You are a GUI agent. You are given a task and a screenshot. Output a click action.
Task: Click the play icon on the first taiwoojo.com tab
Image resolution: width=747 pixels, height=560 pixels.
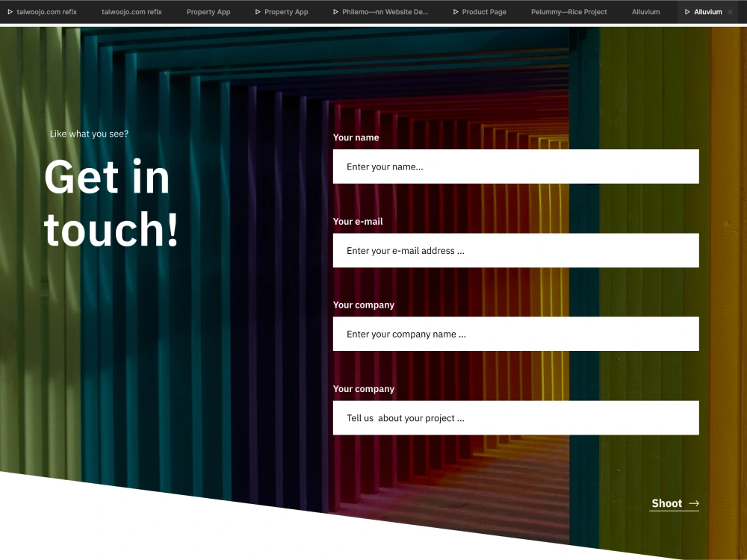click(9, 11)
